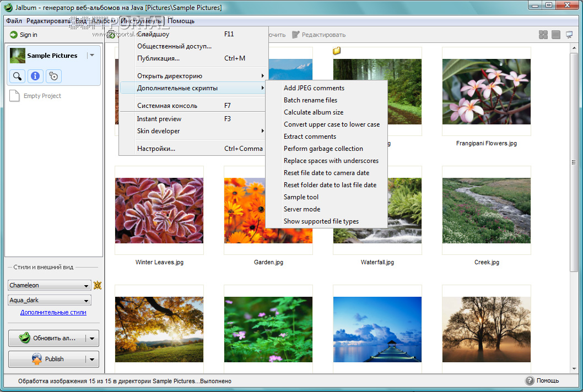Image resolution: width=583 pixels, height=392 pixels.
Task: Open the dropdown arrow on the Обновить ал... button
Action: tap(92, 338)
